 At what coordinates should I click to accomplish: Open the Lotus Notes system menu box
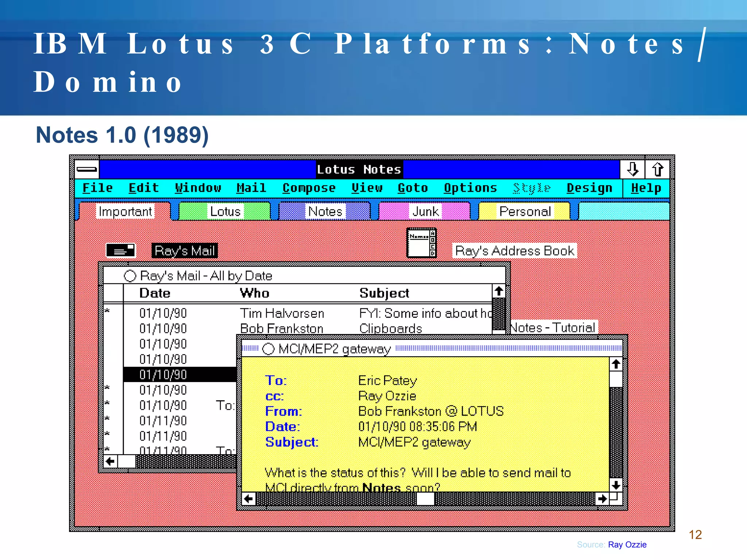coord(87,170)
